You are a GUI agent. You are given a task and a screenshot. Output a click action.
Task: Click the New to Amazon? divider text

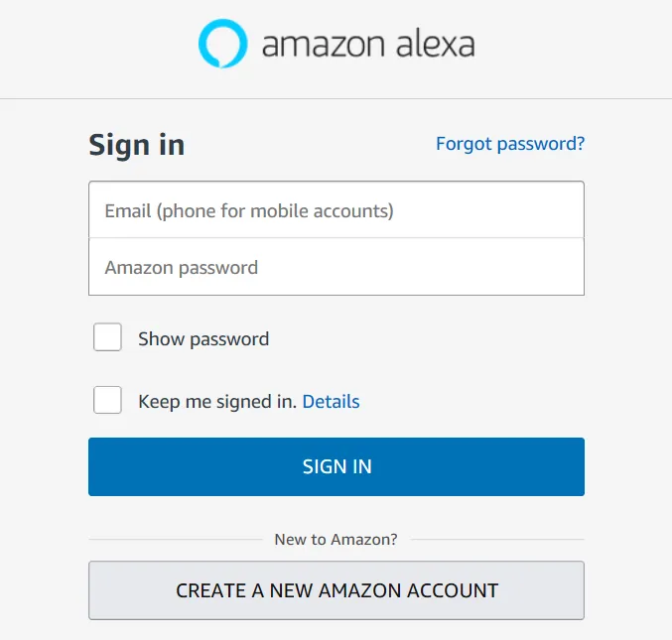point(336,540)
